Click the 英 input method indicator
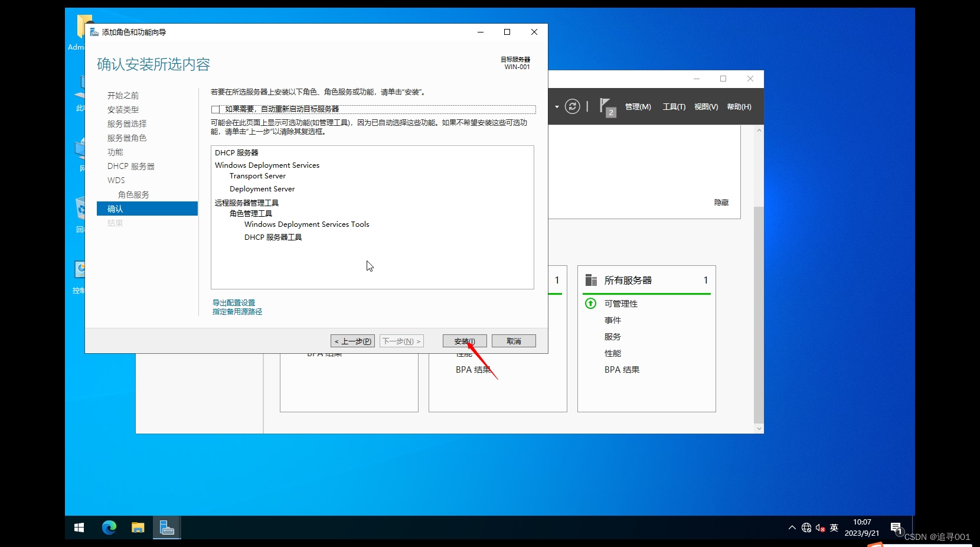This screenshot has height=547, width=980. [x=834, y=528]
